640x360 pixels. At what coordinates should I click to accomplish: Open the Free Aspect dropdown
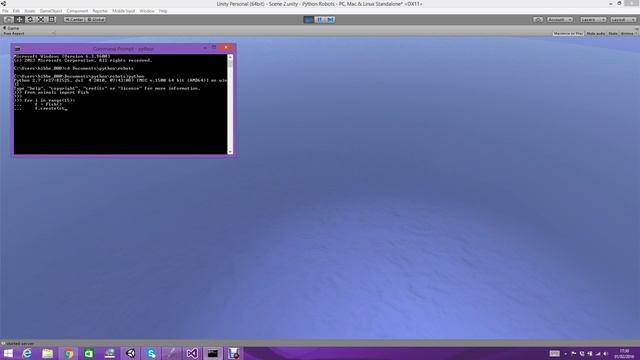[x=29, y=33]
